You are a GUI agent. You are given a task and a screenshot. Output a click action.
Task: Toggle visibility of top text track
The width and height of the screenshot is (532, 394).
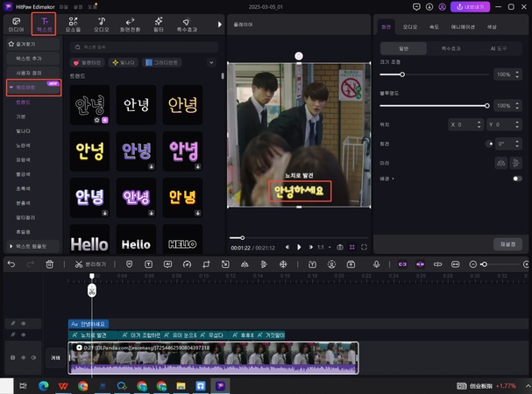tap(24, 323)
